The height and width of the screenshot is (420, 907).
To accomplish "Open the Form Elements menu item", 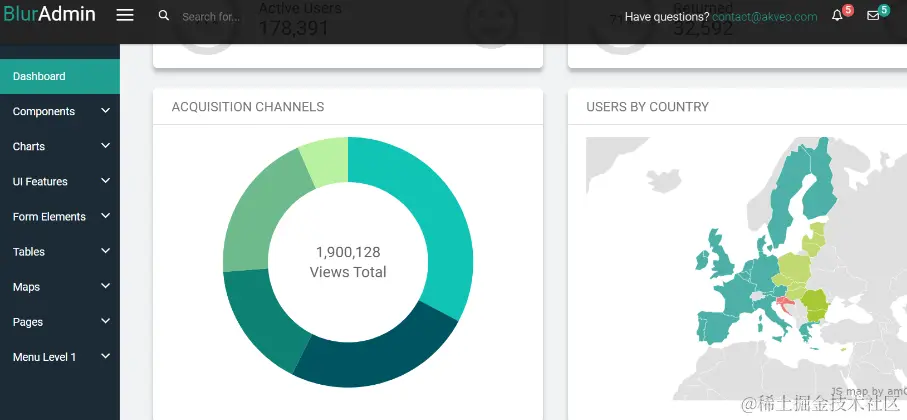I will click(x=60, y=217).
